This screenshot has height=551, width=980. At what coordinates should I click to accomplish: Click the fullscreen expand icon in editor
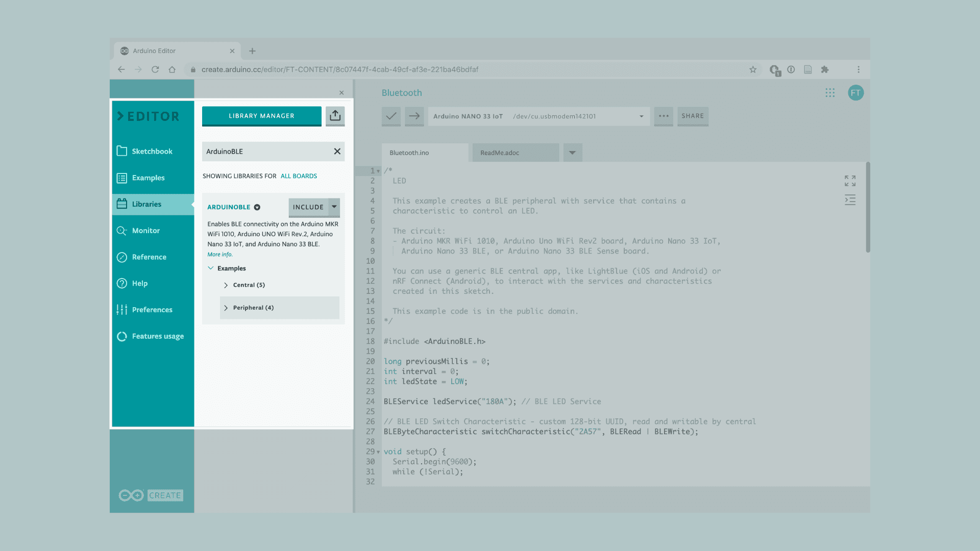point(850,181)
